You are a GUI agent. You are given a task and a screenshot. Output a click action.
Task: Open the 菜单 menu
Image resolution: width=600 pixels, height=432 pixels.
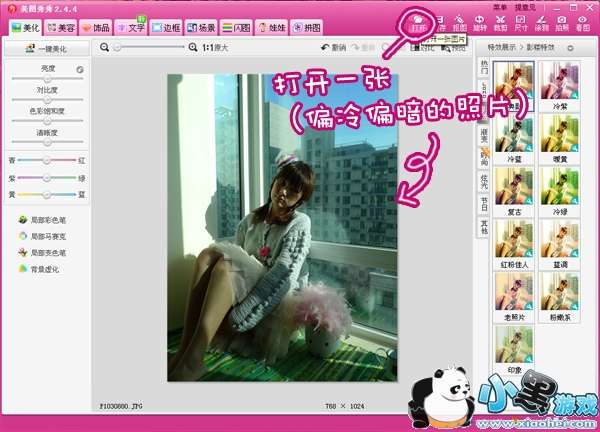[x=499, y=8]
